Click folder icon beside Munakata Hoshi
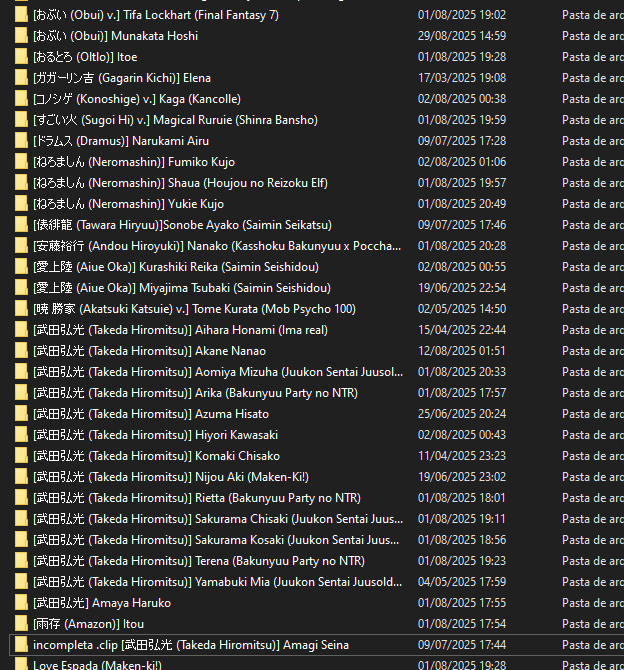The width and height of the screenshot is (624, 670). pos(21,36)
